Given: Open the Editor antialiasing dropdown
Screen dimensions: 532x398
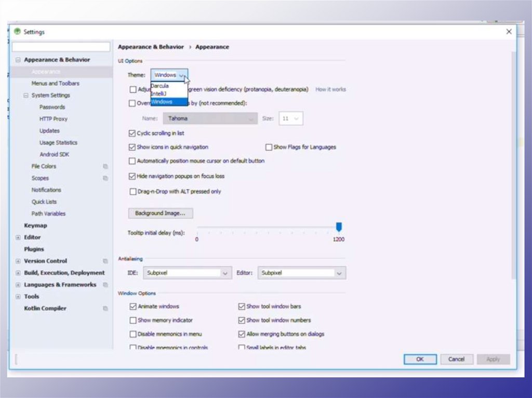Looking at the screenshot, I should [x=302, y=273].
